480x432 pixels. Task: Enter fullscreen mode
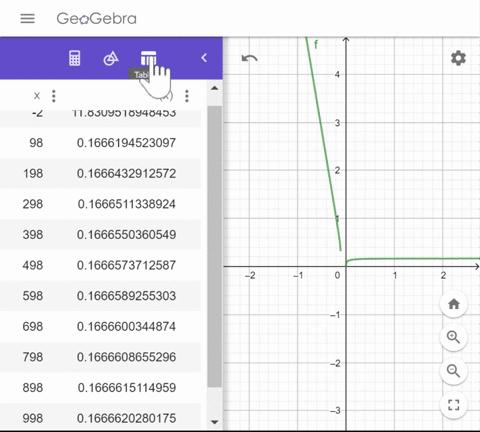click(x=454, y=405)
